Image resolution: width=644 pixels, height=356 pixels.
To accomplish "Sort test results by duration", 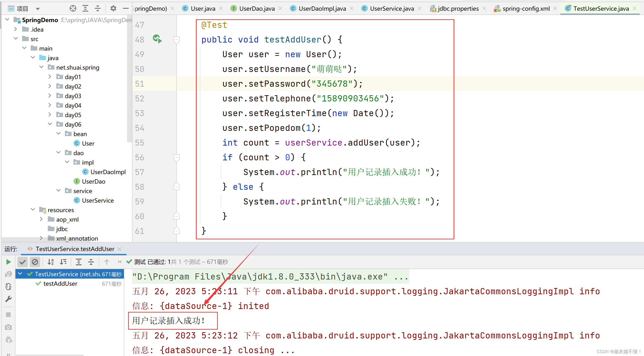I will tap(63, 262).
